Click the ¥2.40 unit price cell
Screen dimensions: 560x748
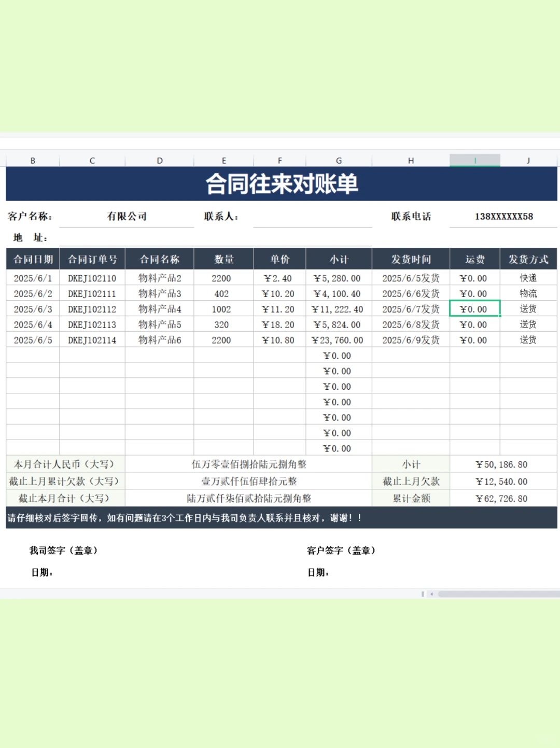[280, 278]
